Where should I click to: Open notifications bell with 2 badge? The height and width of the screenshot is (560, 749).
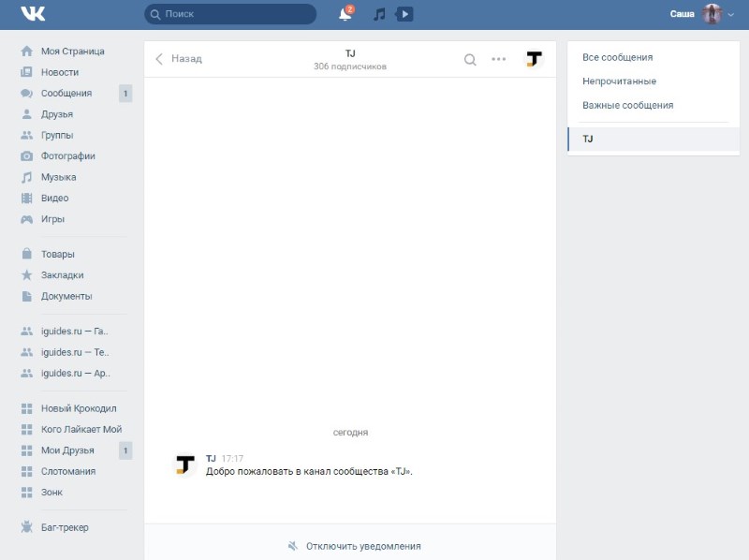pyautogui.click(x=345, y=14)
